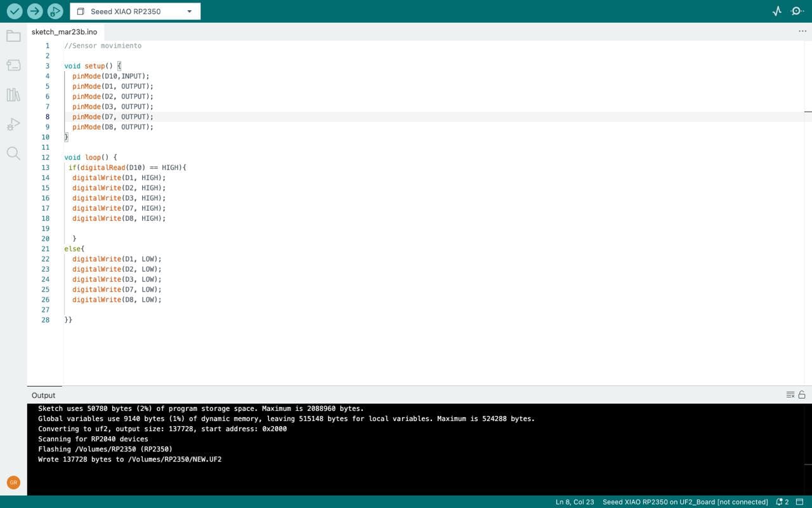Viewport: 812px width, 508px height.
Task: Open the editor's three-dot more menu
Action: (x=802, y=31)
